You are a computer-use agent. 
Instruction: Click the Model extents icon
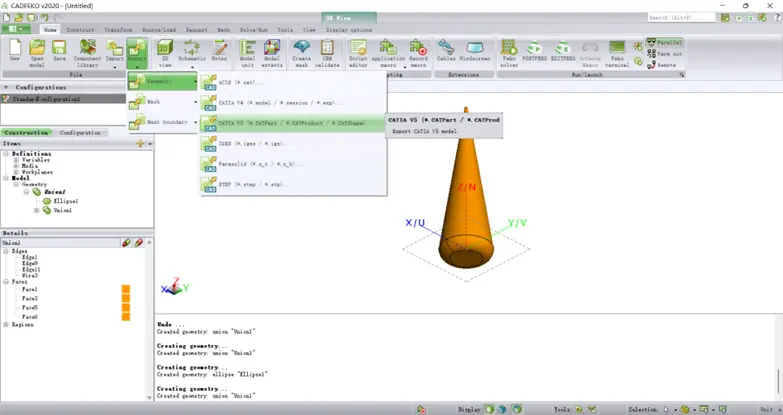tap(272, 52)
